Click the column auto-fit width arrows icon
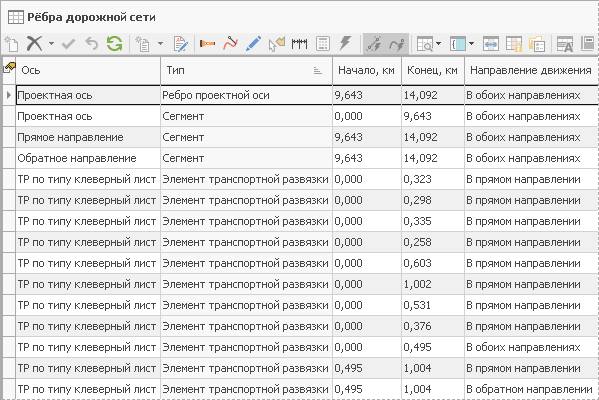Screen dimensions: 599x400 point(491,44)
